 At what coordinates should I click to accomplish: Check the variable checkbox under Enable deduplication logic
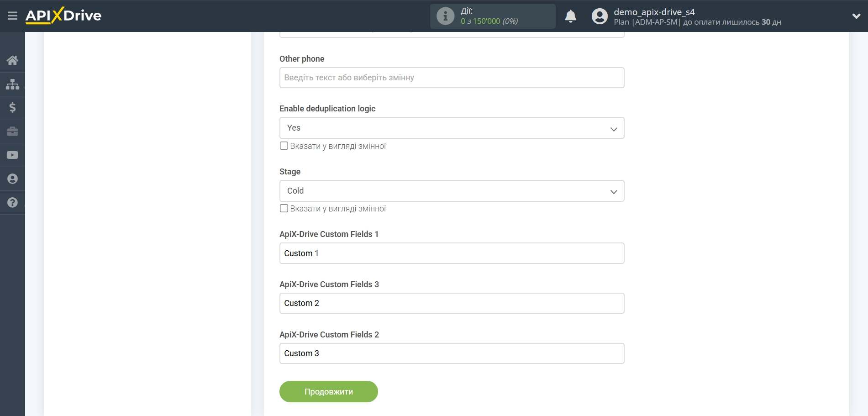284,146
